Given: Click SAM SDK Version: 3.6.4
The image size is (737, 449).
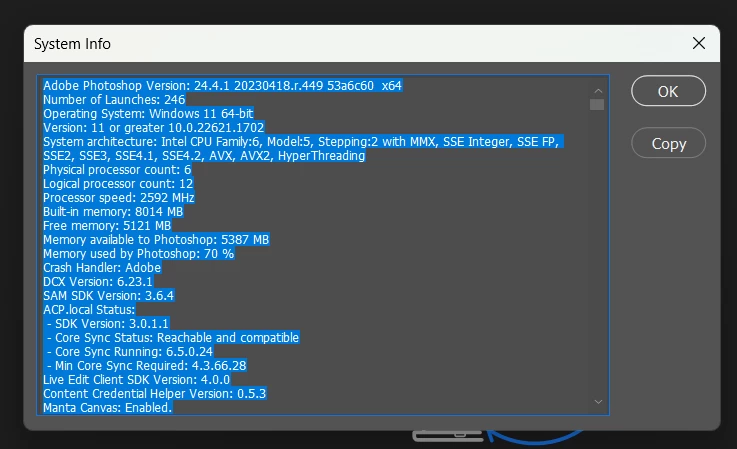Looking at the screenshot, I should pyautogui.click(x=109, y=296).
